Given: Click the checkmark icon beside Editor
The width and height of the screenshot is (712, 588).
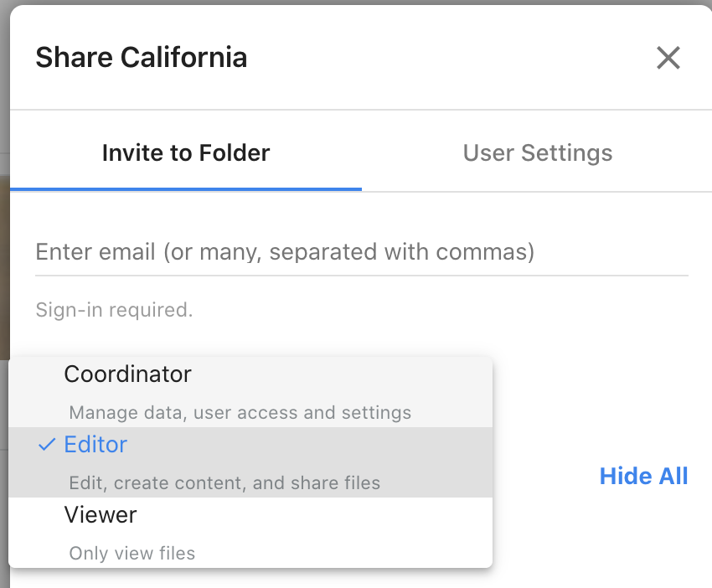Looking at the screenshot, I should [x=47, y=445].
